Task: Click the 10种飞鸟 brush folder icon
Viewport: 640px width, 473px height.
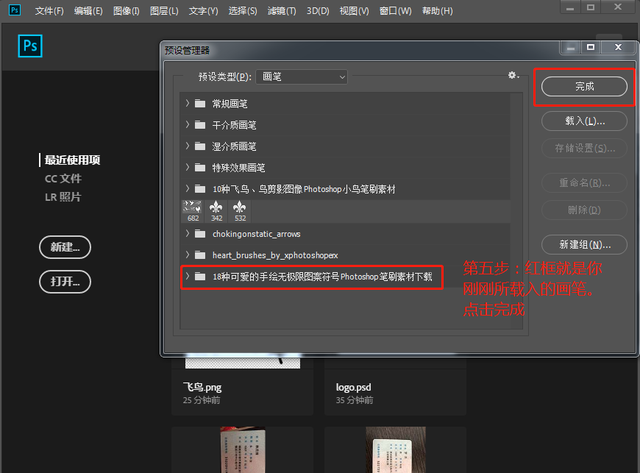Action: click(200, 189)
